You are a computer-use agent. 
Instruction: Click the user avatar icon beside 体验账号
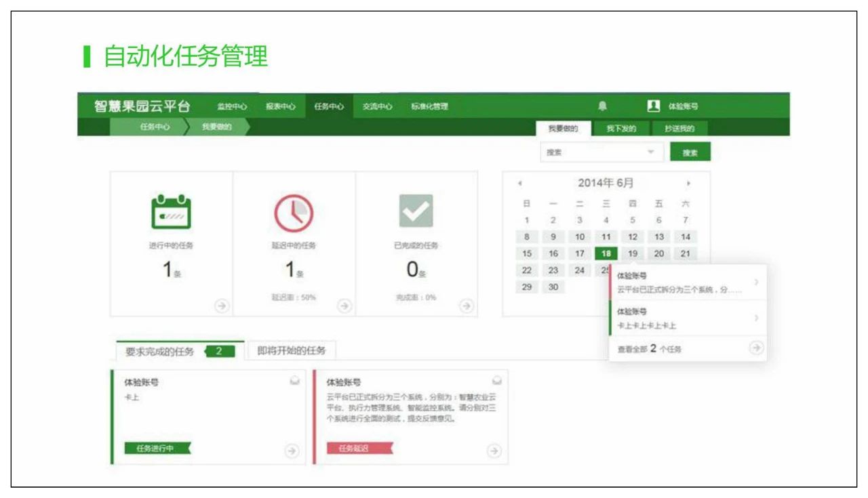point(653,106)
